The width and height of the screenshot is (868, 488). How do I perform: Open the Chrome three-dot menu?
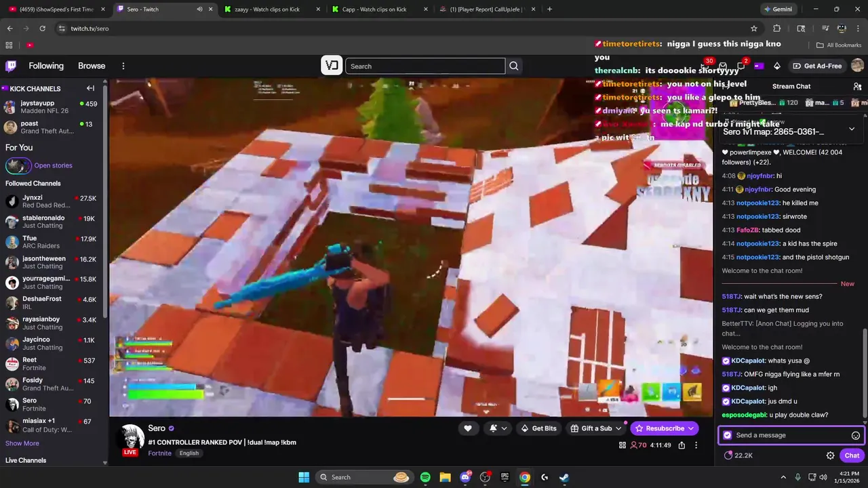[x=858, y=28]
